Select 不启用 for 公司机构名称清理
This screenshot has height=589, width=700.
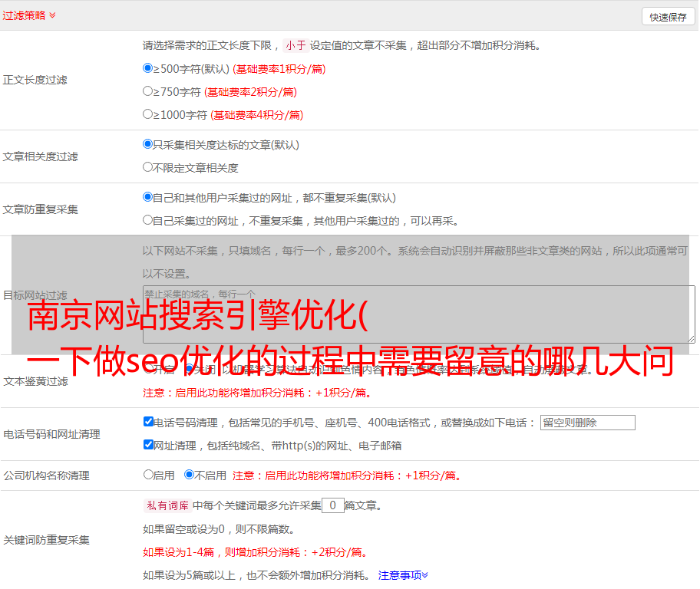(x=189, y=475)
